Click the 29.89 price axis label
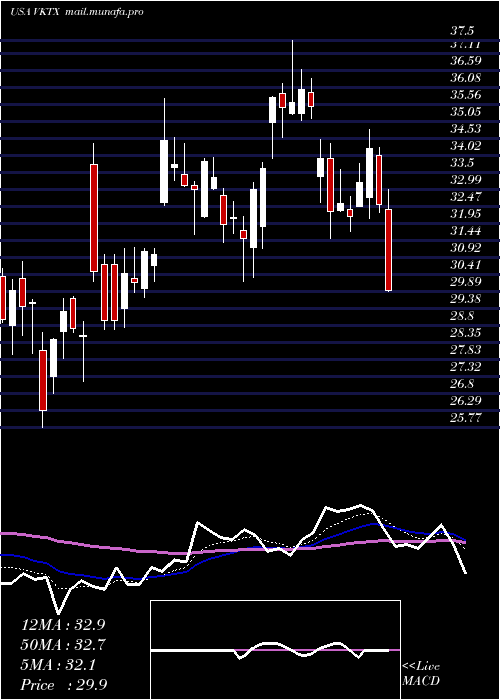500x700 pixels. [466, 282]
